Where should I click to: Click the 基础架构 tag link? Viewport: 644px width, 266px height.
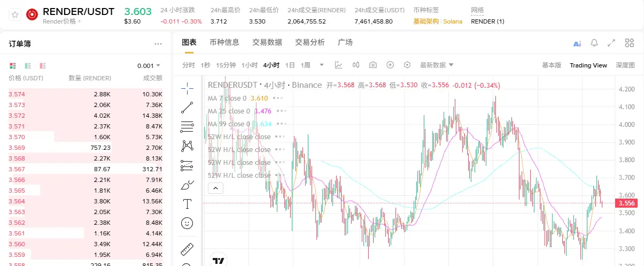click(426, 21)
